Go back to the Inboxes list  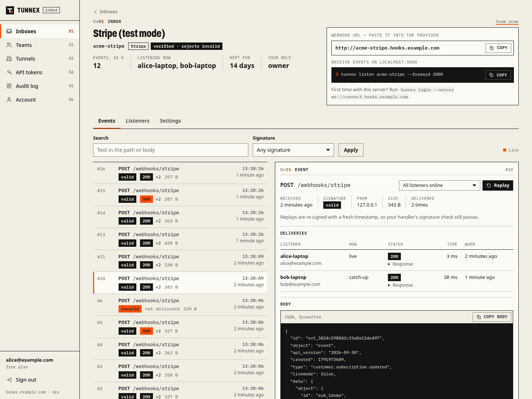(106, 12)
